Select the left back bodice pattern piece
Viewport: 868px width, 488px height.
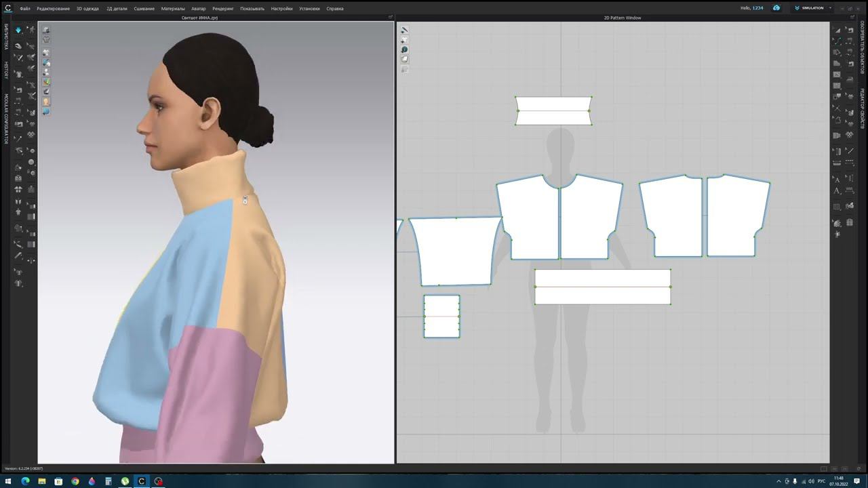pyautogui.click(x=673, y=217)
